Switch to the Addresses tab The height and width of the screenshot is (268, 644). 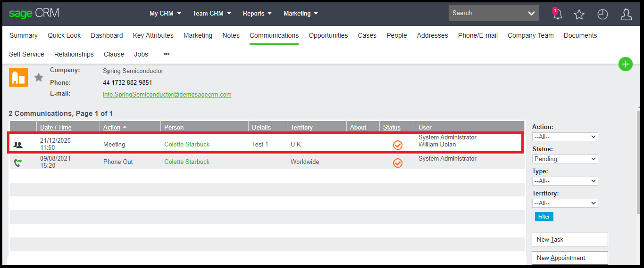[432, 35]
